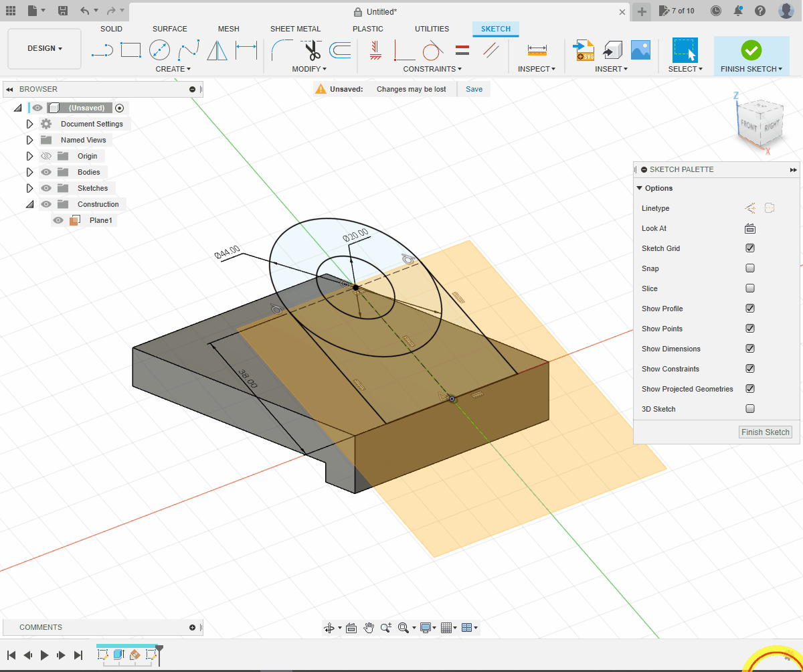This screenshot has height=672, width=803.
Task: Expand the Sketches folder in browser
Action: (x=29, y=188)
